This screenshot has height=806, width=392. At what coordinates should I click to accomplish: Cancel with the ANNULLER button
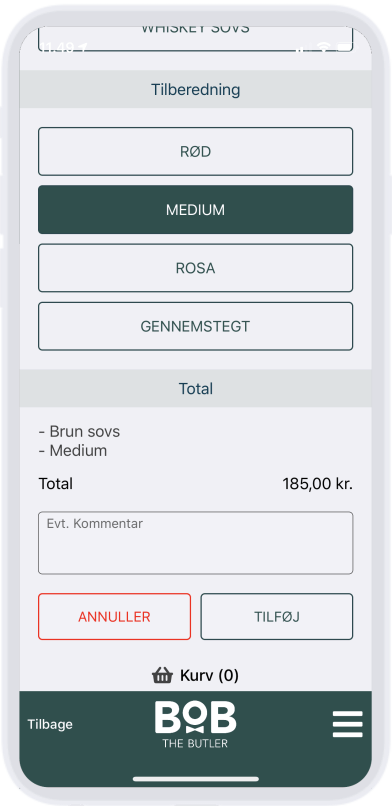[115, 617]
